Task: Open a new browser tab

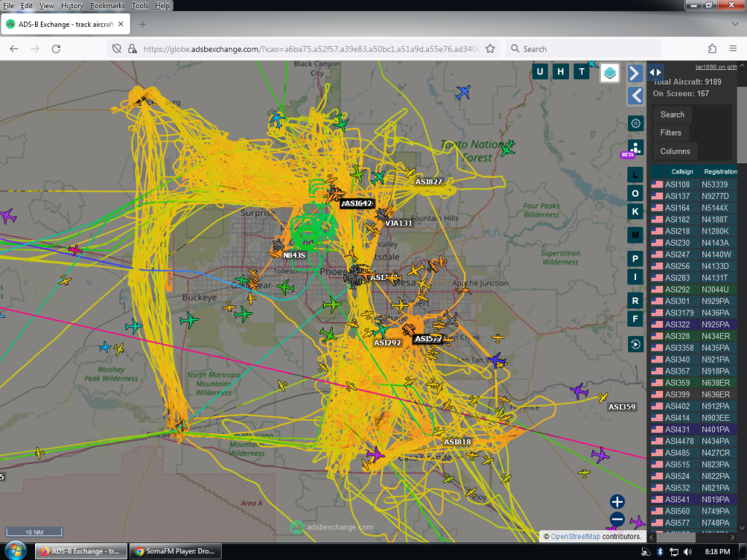Action: tap(142, 24)
